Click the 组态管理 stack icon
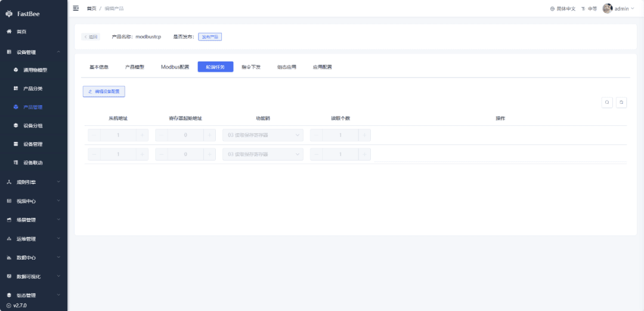Screen dimensions: 644x311 pyautogui.click(x=9, y=295)
